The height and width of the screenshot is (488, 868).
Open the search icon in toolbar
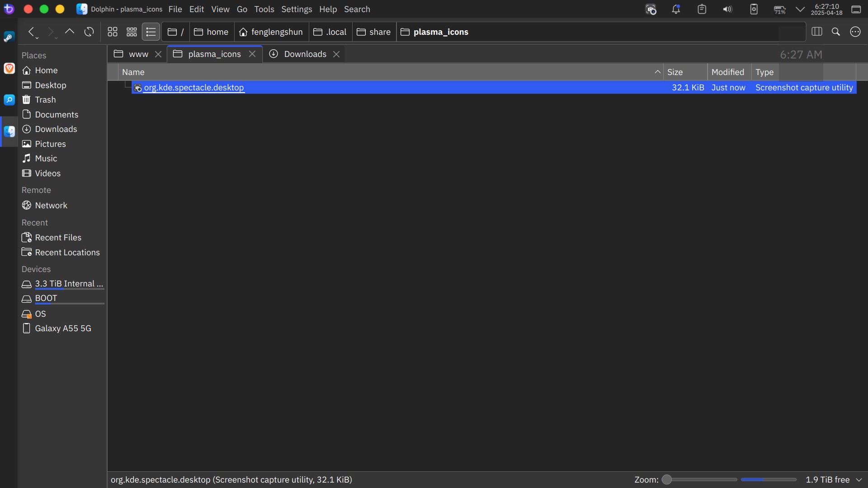click(836, 32)
